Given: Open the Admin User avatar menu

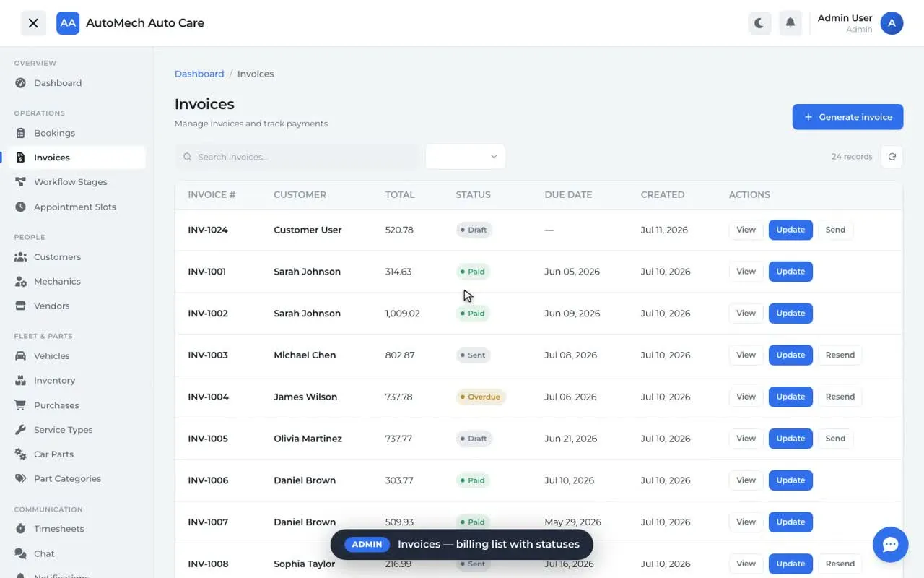Looking at the screenshot, I should tap(892, 23).
